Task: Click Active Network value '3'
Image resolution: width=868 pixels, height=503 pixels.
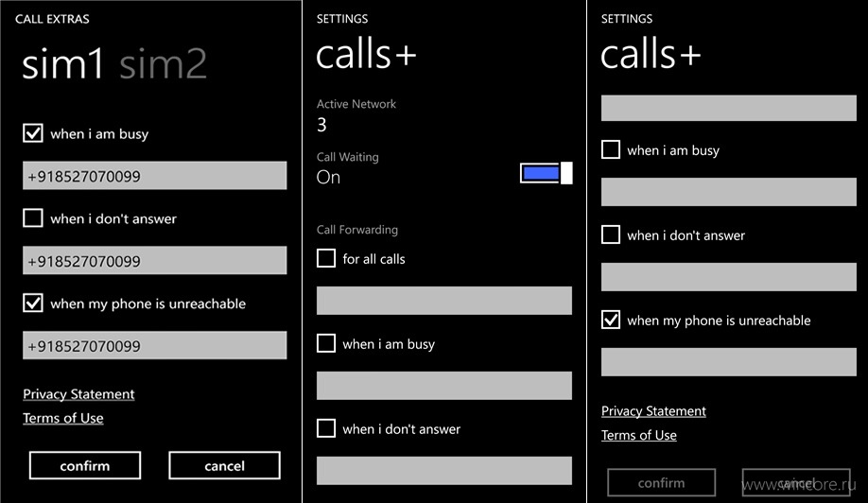Action: (x=321, y=125)
